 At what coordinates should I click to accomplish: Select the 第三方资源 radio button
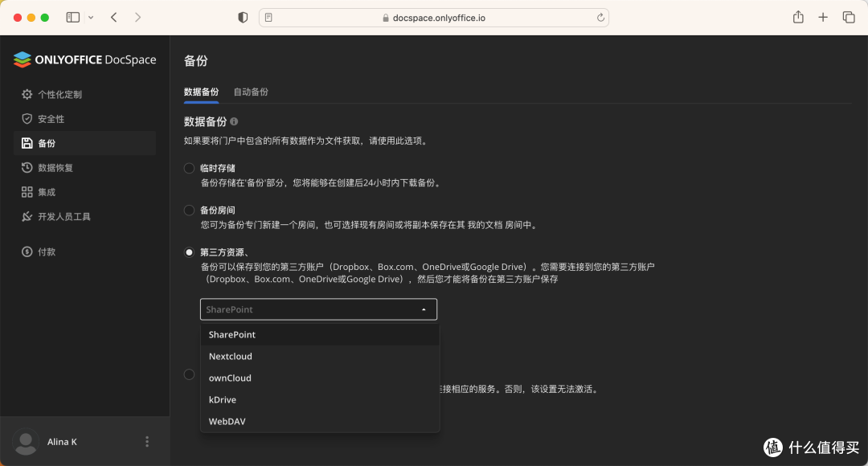point(190,252)
